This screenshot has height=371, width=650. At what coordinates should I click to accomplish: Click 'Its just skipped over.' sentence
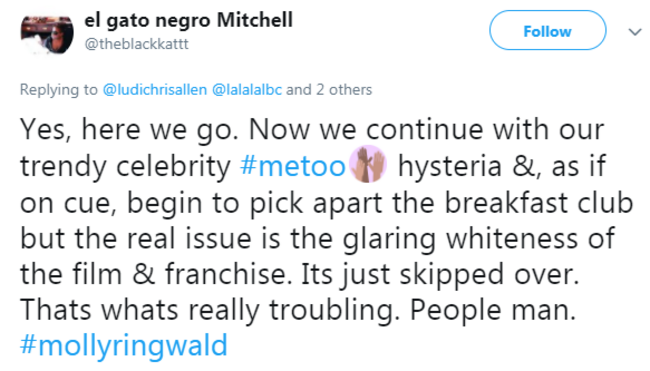(440, 275)
